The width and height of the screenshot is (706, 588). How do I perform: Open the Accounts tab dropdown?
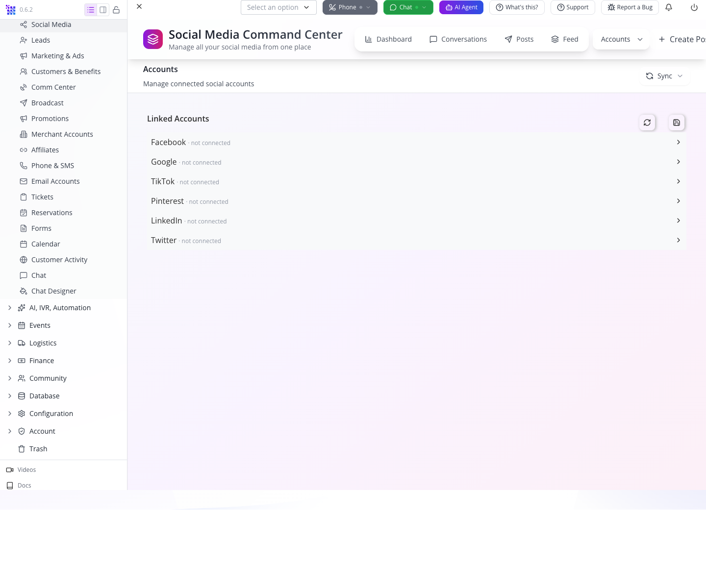point(621,39)
